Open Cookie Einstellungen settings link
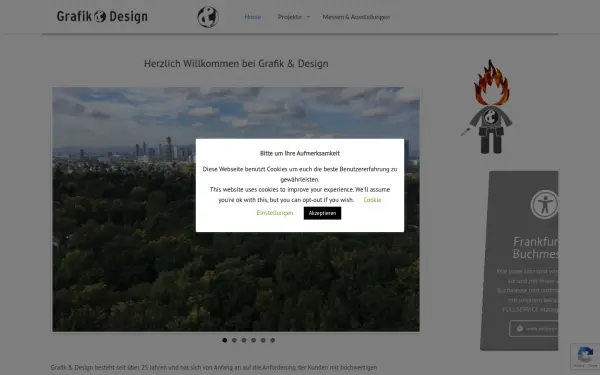This screenshot has width=600, height=375. click(x=275, y=213)
